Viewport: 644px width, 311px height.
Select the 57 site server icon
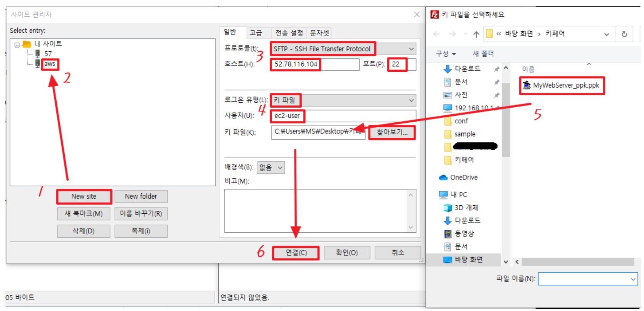[38, 54]
